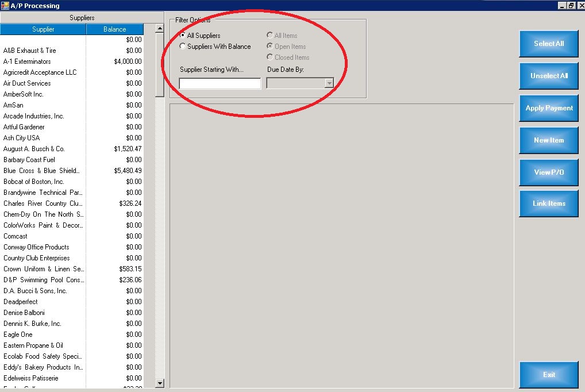585x392 pixels.
Task: Click the supplier list scroll down arrow
Action: pos(160,383)
